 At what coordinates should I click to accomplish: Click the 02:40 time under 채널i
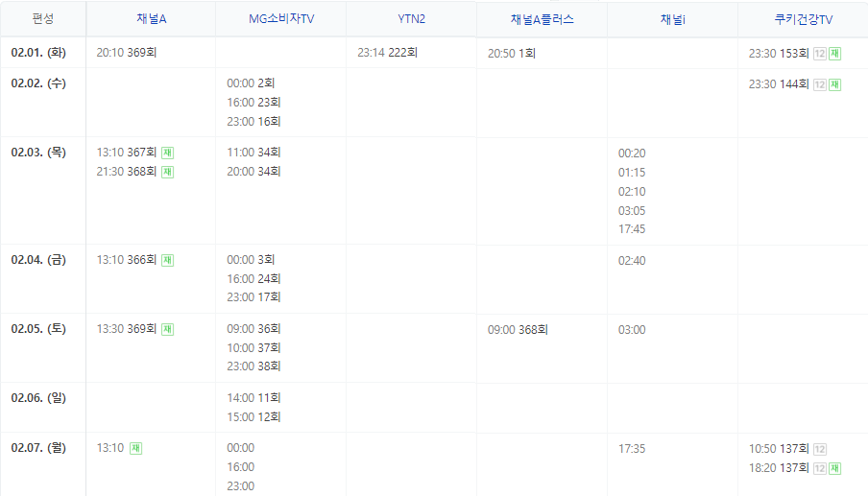click(x=632, y=260)
